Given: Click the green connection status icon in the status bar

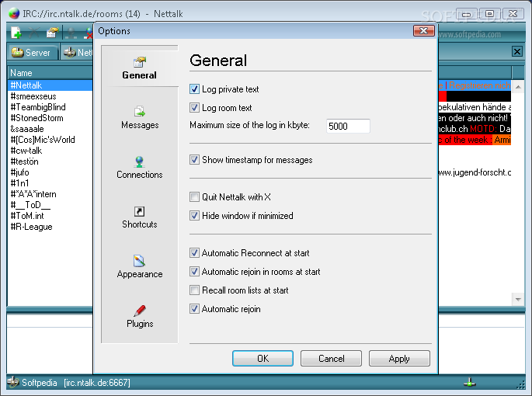Looking at the screenshot, I should coord(470,383).
